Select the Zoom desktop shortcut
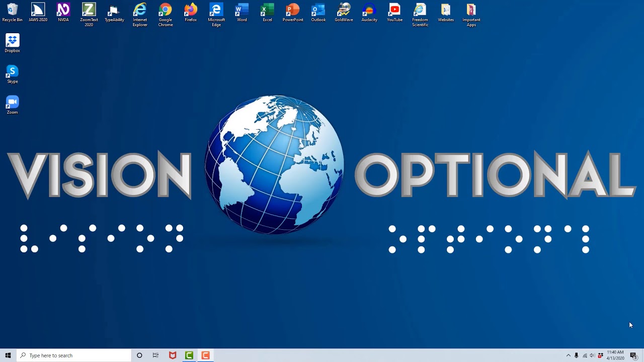644x362 pixels. (12, 105)
